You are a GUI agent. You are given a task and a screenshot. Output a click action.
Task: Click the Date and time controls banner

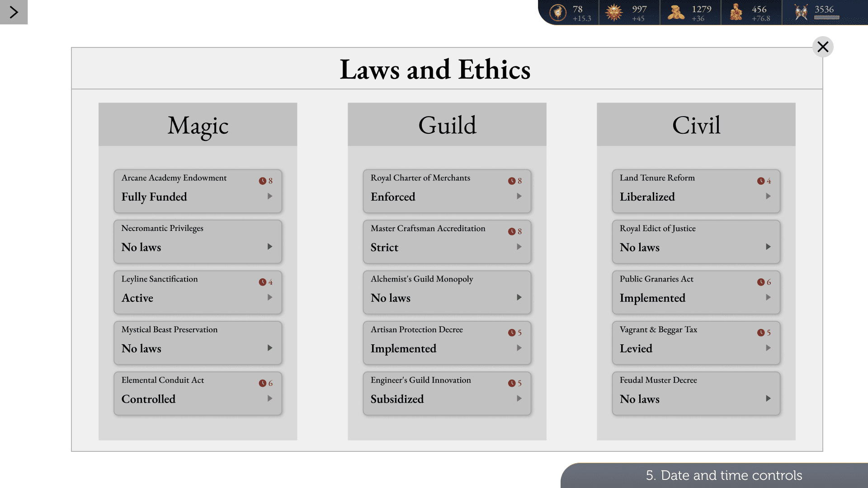coord(714,475)
